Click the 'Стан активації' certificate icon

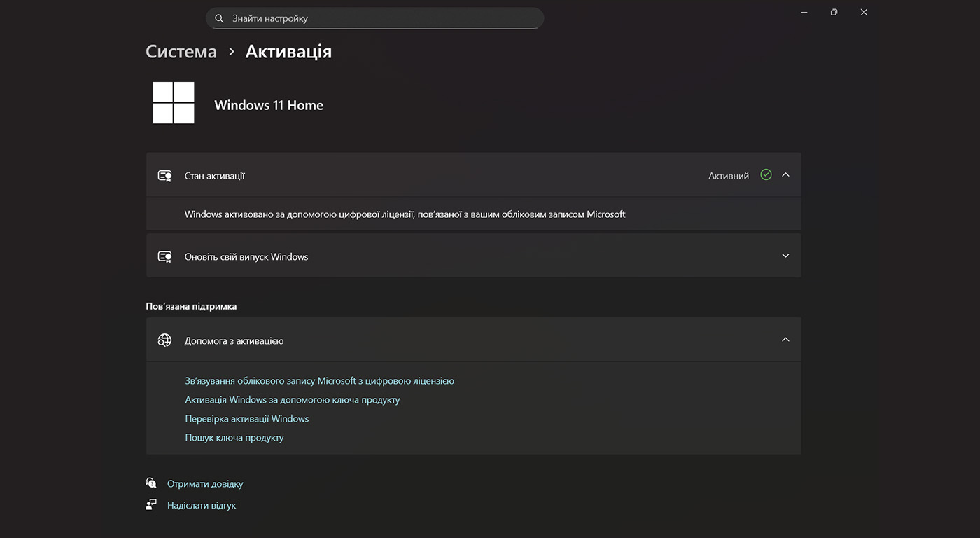click(165, 176)
